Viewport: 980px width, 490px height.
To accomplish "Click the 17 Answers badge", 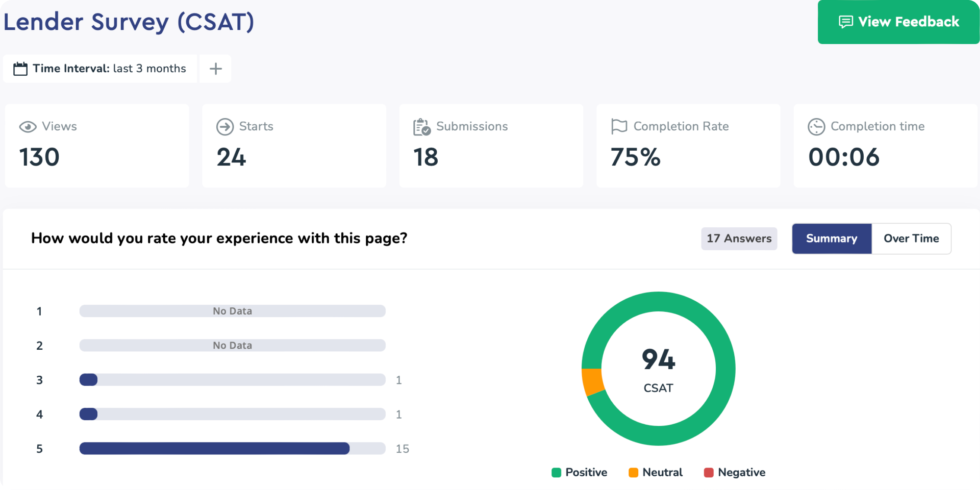I will tap(739, 239).
